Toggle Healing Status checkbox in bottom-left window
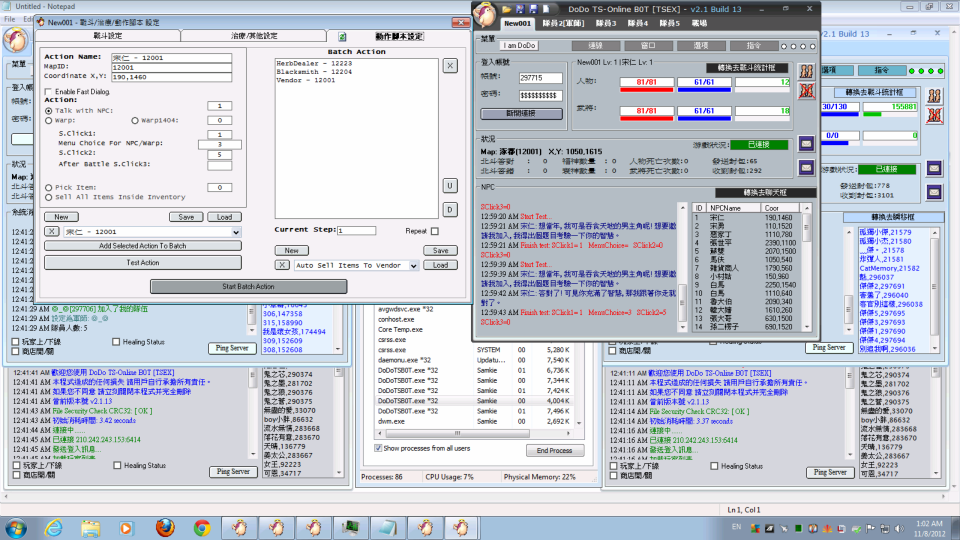 pyautogui.click(x=117, y=465)
